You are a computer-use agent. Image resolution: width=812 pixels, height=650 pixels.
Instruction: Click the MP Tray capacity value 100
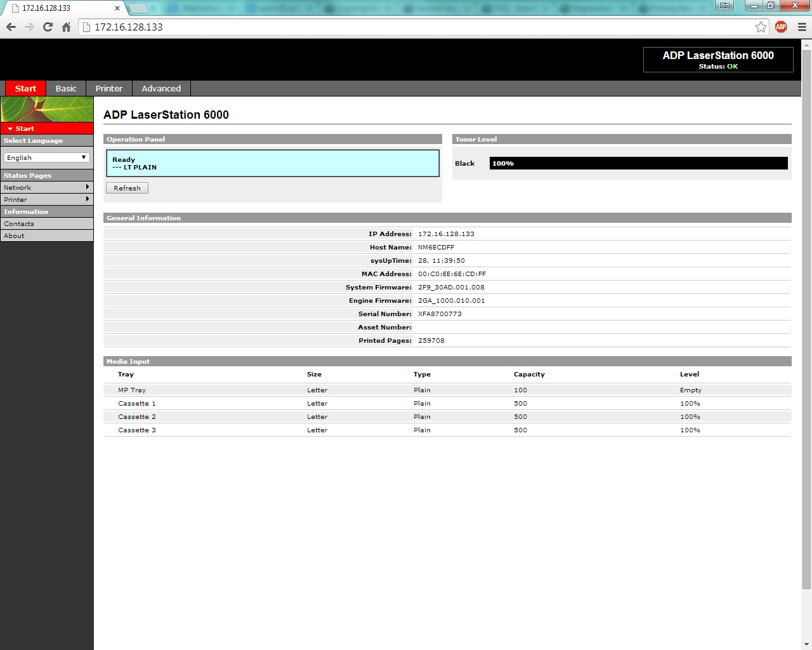[520, 390]
